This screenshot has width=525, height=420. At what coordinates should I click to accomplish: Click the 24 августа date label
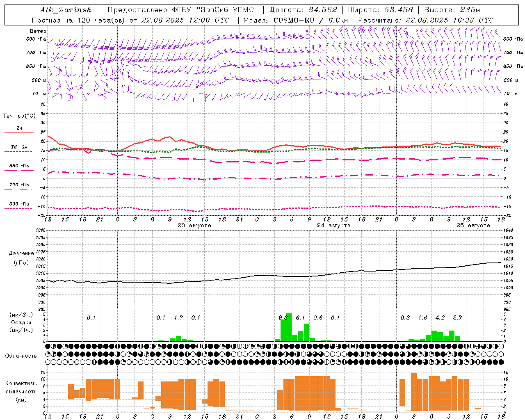[334, 226]
